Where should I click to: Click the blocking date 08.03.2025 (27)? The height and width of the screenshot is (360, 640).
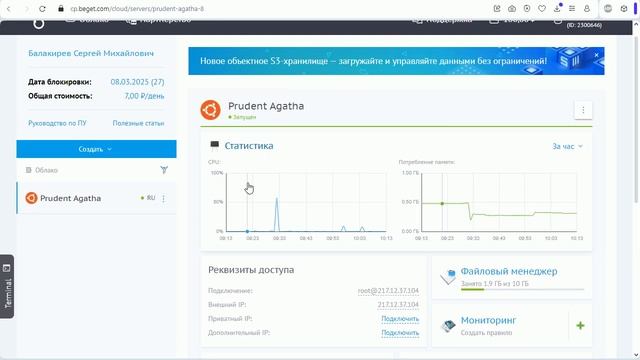pyautogui.click(x=137, y=82)
